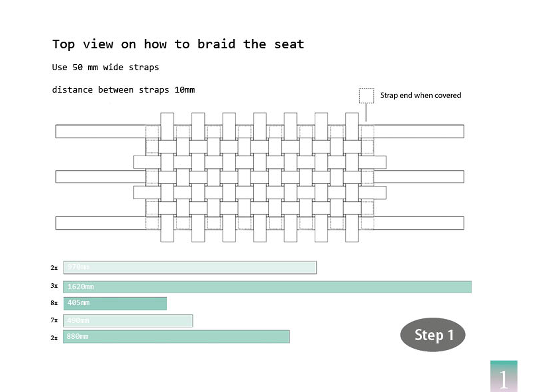Click the middle long horizontal strap left end

[100, 177]
